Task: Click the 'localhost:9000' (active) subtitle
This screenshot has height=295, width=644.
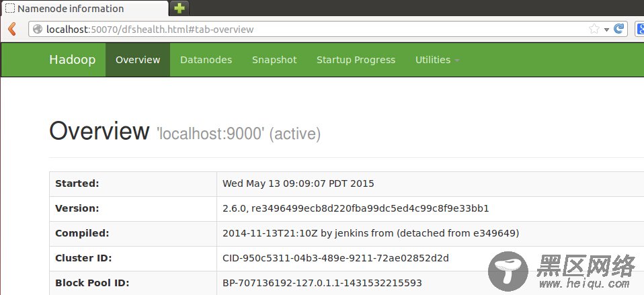Action: coord(239,134)
